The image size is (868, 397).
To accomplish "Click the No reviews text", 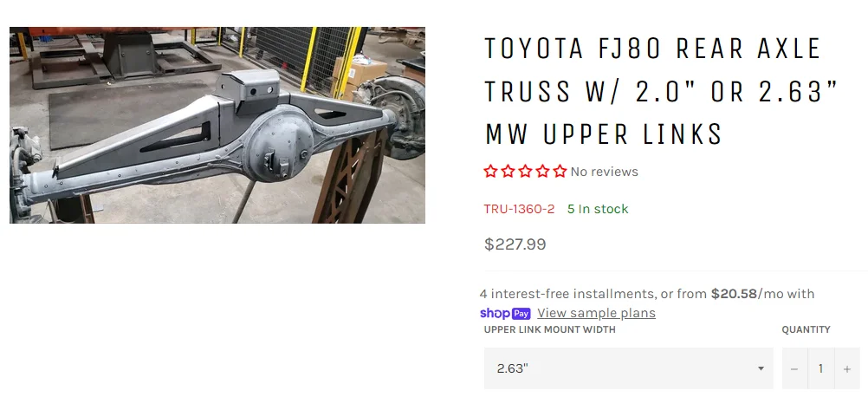I will pos(604,172).
